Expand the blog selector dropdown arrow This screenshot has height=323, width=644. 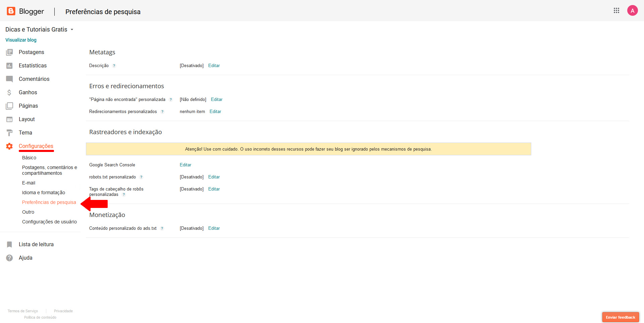click(72, 30)
